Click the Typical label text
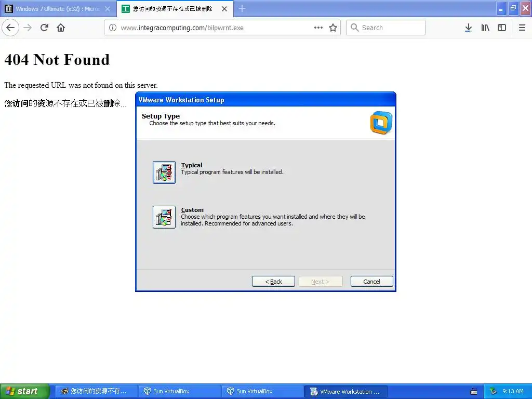 [x=192, y=165]
